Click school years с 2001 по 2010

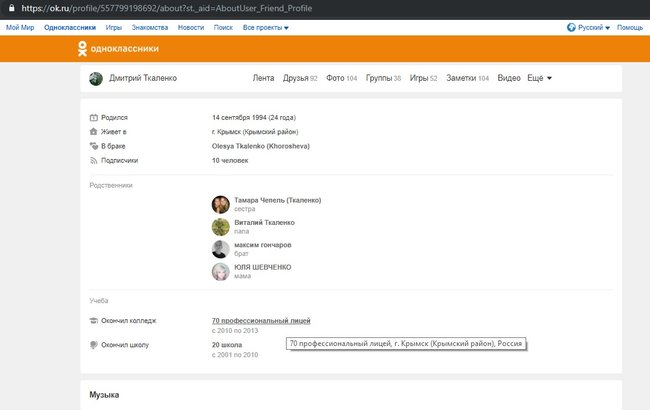(x=235, y=354)
